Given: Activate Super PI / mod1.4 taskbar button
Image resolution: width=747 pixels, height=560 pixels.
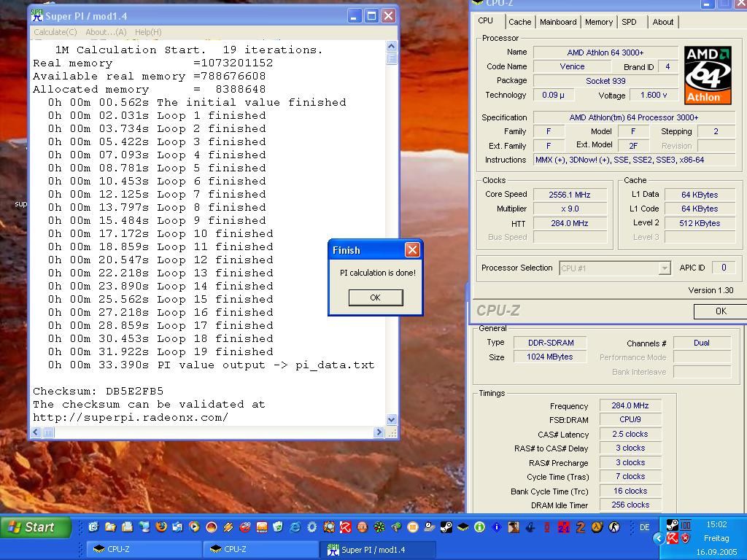Looking at the screenshot, I should 377,550.
